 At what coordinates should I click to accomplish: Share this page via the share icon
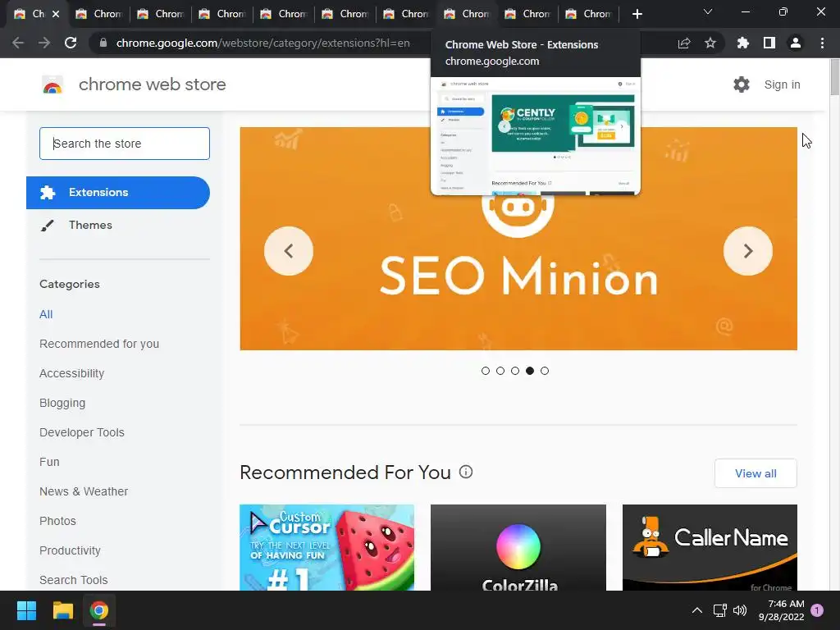pyautogui.click(x=683, y=43)
